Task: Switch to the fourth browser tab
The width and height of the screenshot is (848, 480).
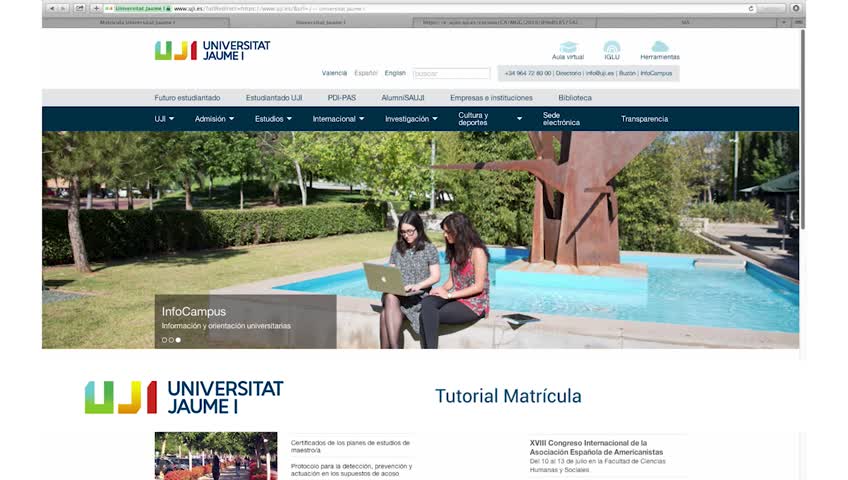Action: point(686,23)
